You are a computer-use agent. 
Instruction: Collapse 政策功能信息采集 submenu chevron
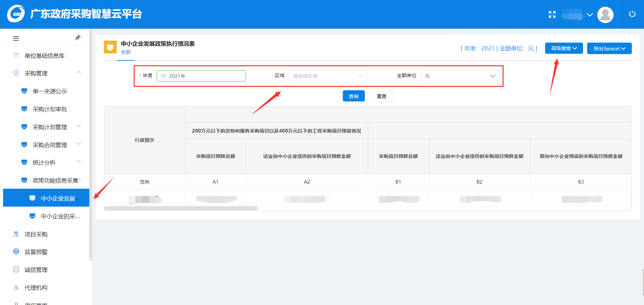click(x=80, y=179)
